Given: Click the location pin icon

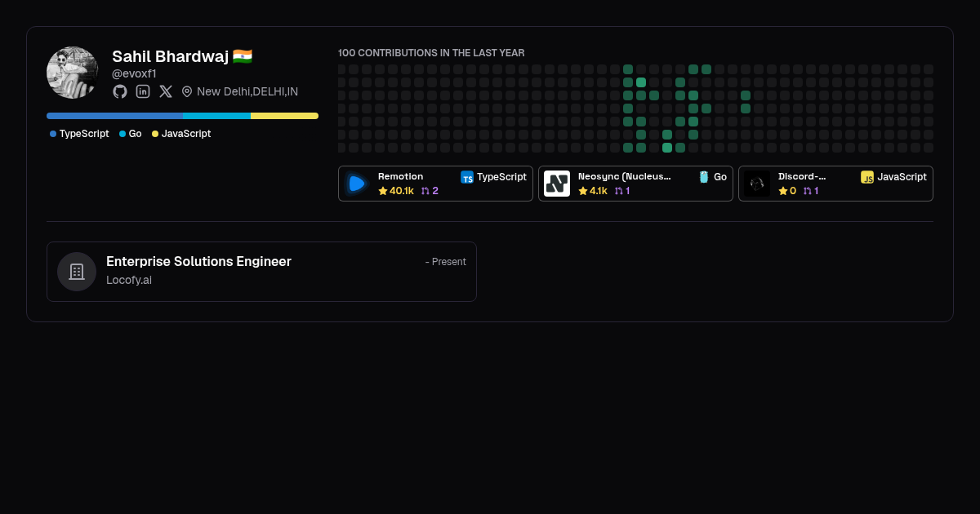Looking at the screenshot, I should pos(187,91).
